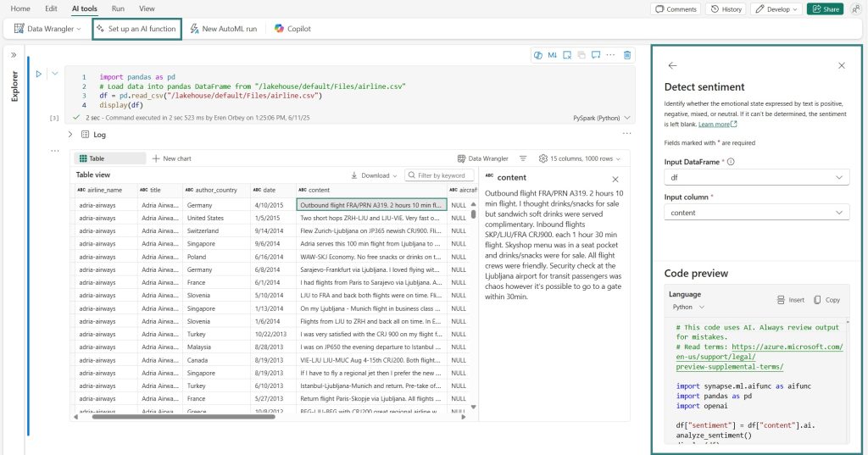868x455 pixels.
Task: Click the Copilot icon in cell toolbar
Action: pyautogui.click(x=538, y=55)
